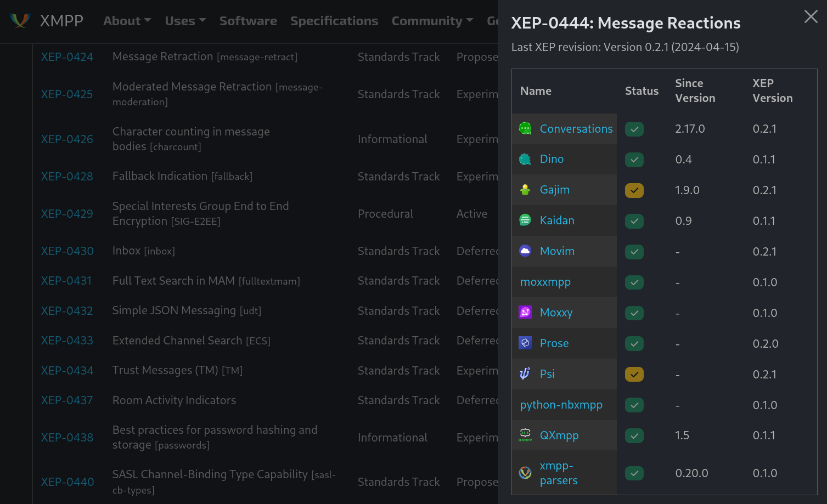Select the Movim cloud icon

coord(525,251)
